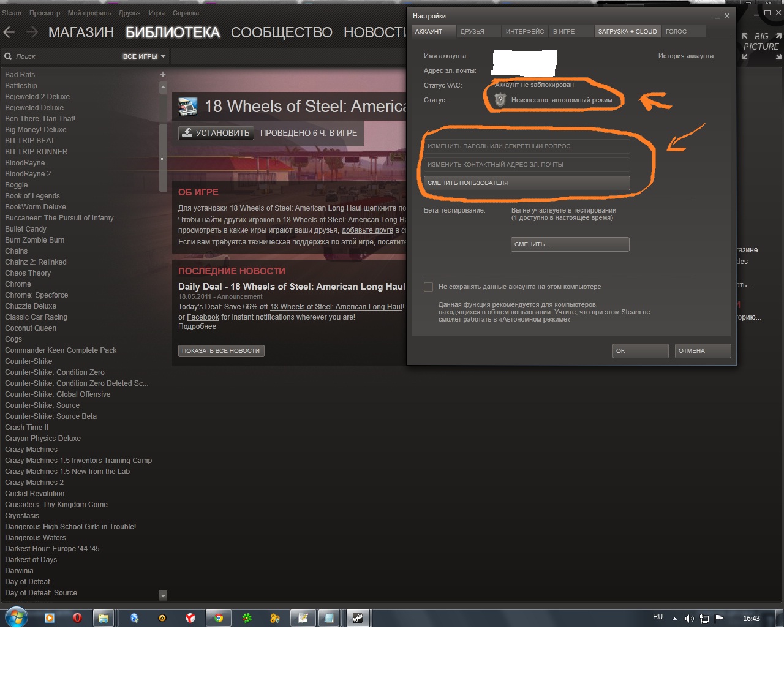The width and height of the screenshot is (784, 686).
Task: Open Action Center flag icon
Action: coord(719,618)
